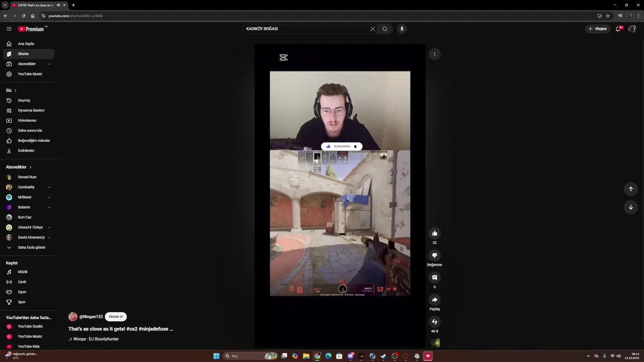Open Geçmiş history page
Viewport: 644px width, 362px height.
[x=29, y=100]
